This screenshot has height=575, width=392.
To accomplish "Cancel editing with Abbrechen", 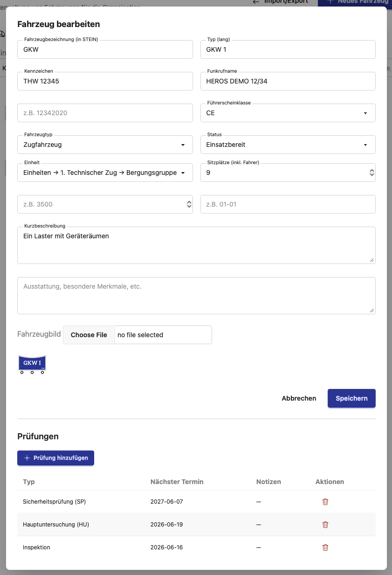I will 299,398.
